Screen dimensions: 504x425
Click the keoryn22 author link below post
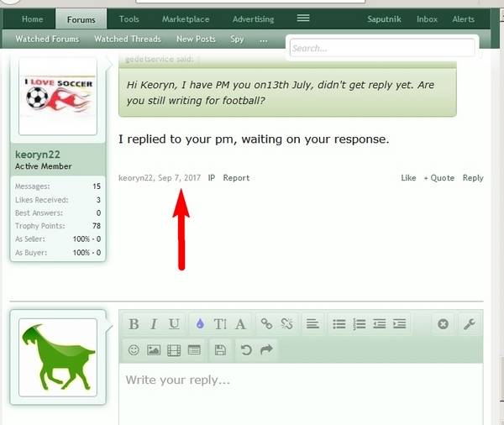[x=135, y=178]
